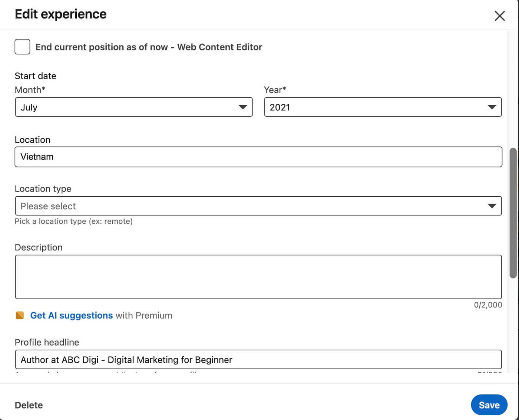This screenshot has width=519, height=420.
Task: Click the Month dropdown arrow icon
Action: click(243, 107)
